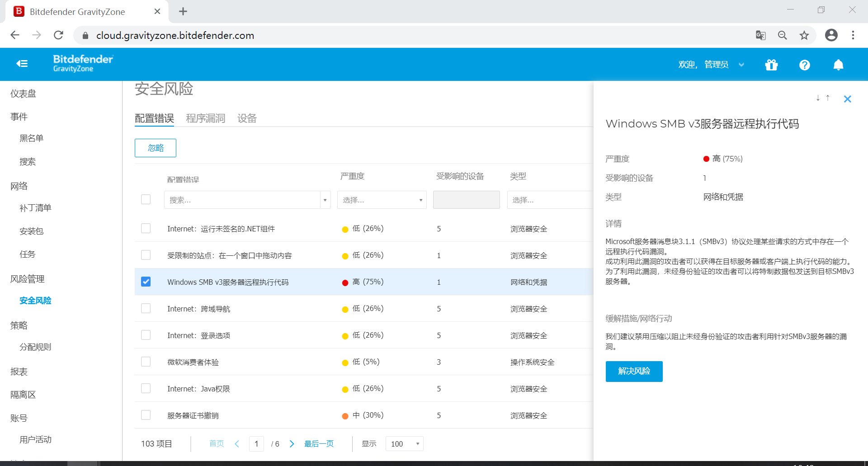This screenshot has width=868, height=466.
Task: Click the 忽略 button
Action: pos(156,148)
